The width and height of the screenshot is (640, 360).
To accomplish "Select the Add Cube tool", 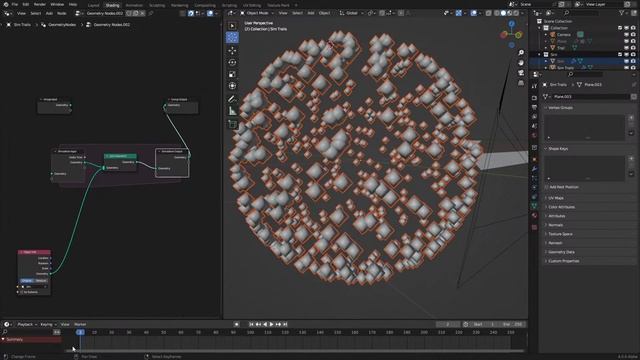I will tap(232, 124).
